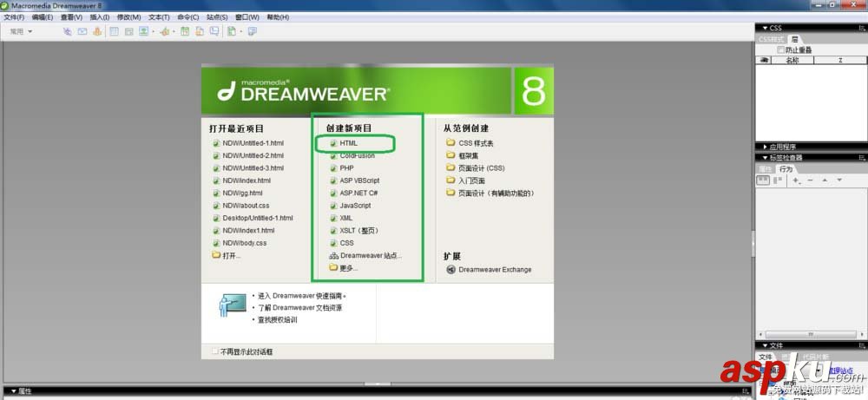
Task: Click the Templates toolbar icon
Action: tap(232, 31)
